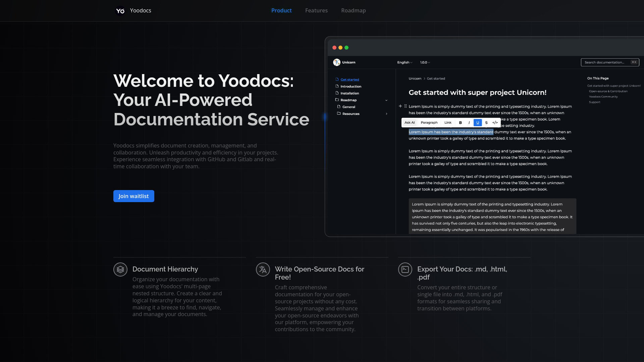644x362 pixels.
Task: Click the Document Hierarchy feature icon
Action: [120, 269]
